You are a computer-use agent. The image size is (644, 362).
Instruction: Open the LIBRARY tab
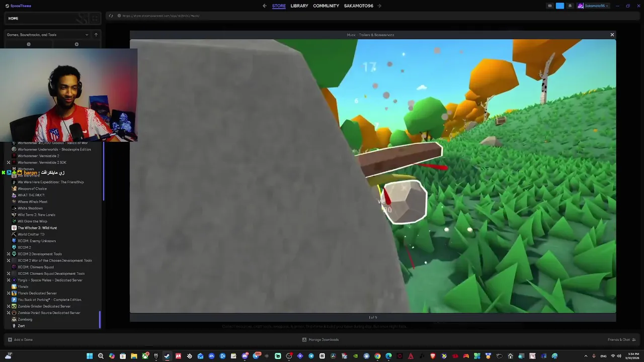[x=299, y=6]
